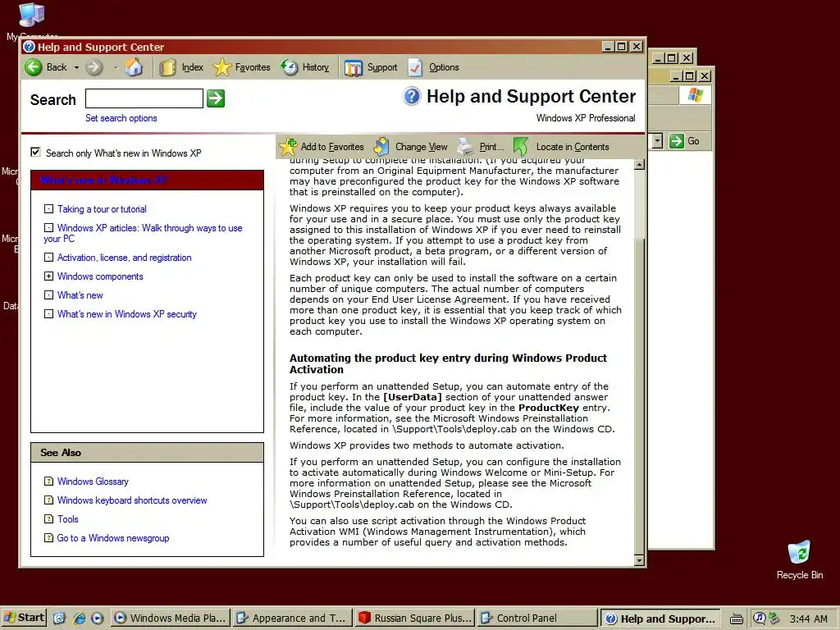The height and width of the screenshot is (630, 840).
Task: Open Windows keyboard shortcuts overview link
Action: (x=132, y=500)
